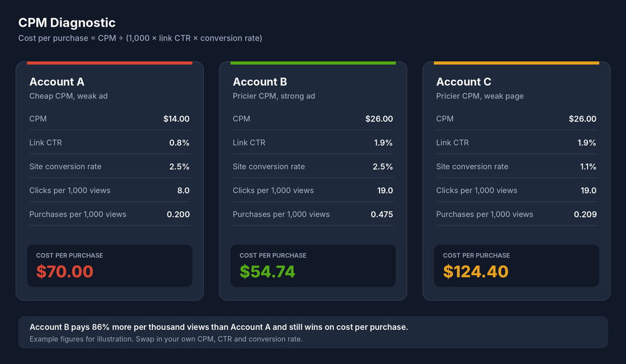
Task: Click Account A's Link CTR label
Action: click(46, 143)
